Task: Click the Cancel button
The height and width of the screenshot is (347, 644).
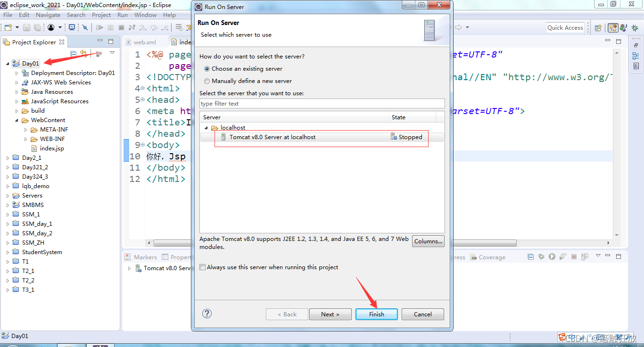Action: click(423, 314)
